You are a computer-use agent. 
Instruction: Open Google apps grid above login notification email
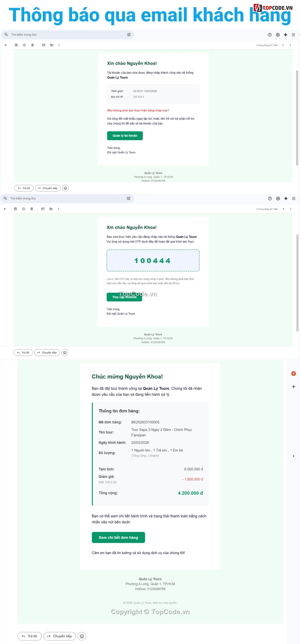[x=293, y=35]
